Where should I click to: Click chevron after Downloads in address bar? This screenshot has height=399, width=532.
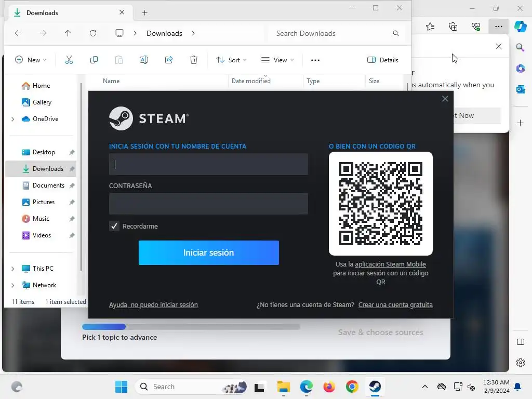coord(193,33)
